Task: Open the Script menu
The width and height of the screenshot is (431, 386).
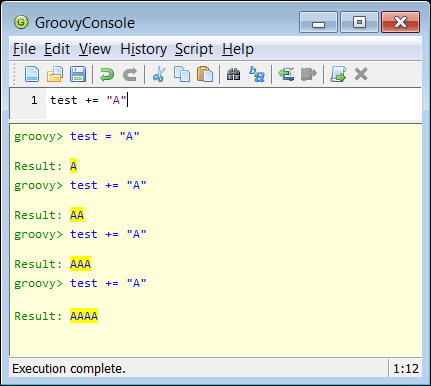Action: pos(194,49)
